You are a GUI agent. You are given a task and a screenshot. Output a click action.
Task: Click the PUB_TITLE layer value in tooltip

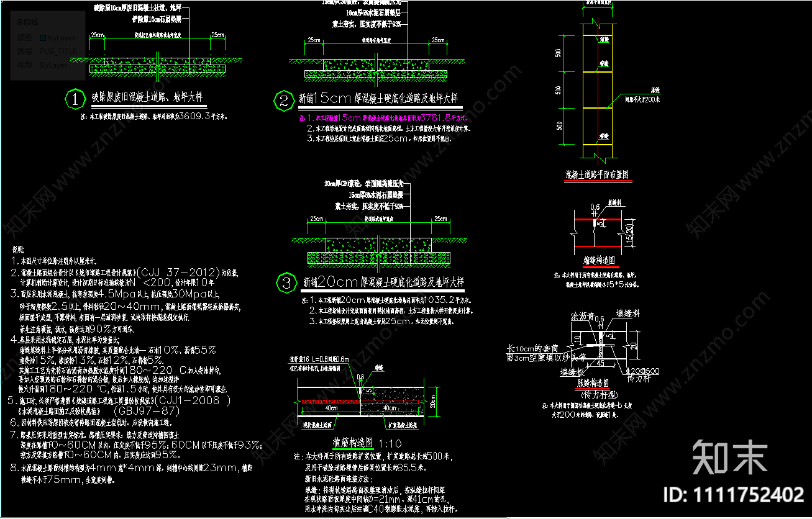click(58, 51)
